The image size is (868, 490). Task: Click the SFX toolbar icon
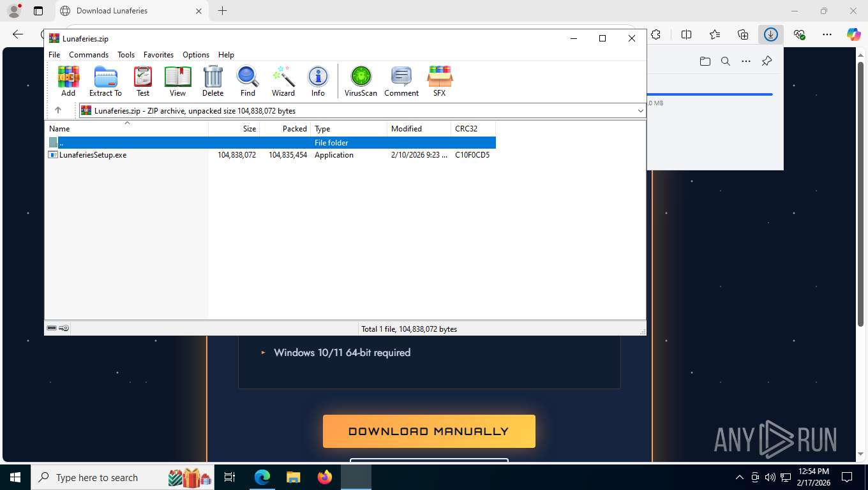click(x=439, y=81)
